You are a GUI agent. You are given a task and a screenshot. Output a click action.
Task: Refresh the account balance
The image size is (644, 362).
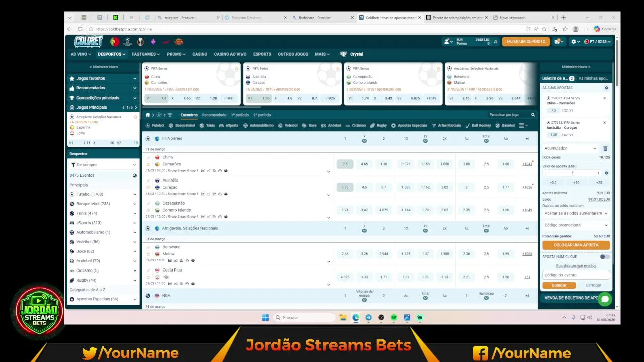(496, 42)
